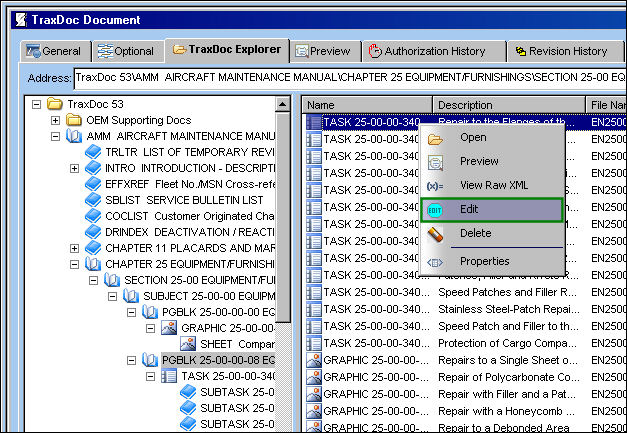
Task: Collapse the TraxDoc 53 root node
Action: coord(36,104)
